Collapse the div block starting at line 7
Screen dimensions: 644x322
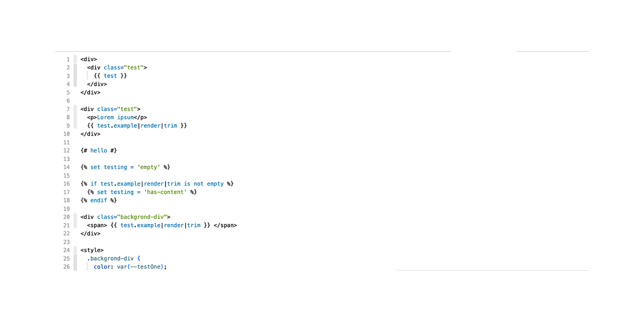(x=74, y=109)
